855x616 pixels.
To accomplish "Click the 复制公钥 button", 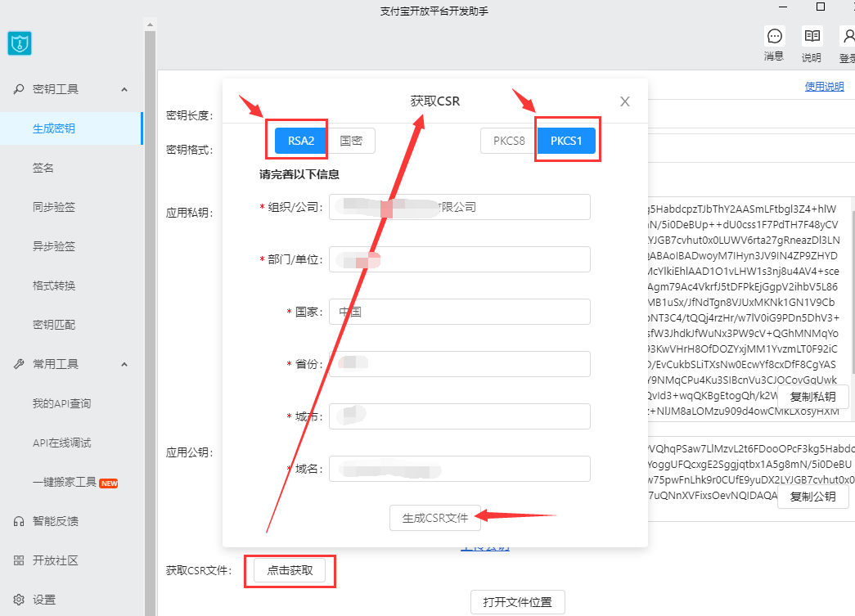I will click(x=813, y=496).
